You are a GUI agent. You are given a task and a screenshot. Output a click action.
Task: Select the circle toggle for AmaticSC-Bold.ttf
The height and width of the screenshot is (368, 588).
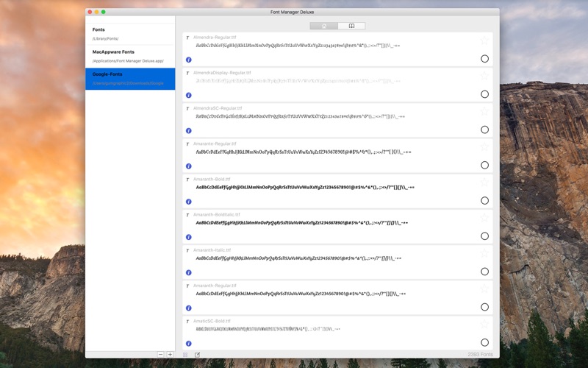pyautogui.click(x=484, y=342)
